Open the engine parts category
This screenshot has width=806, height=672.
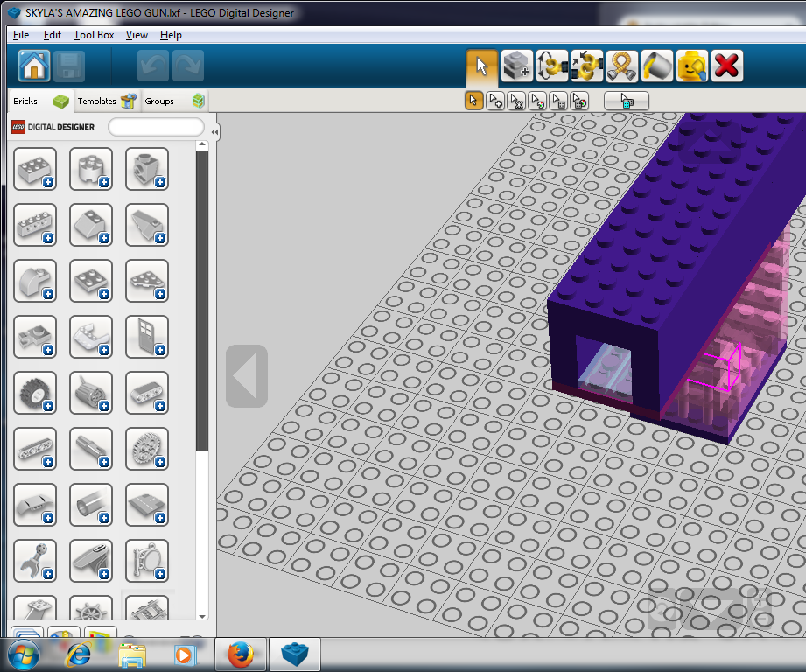pyautogui.click(x=91, y=393)
